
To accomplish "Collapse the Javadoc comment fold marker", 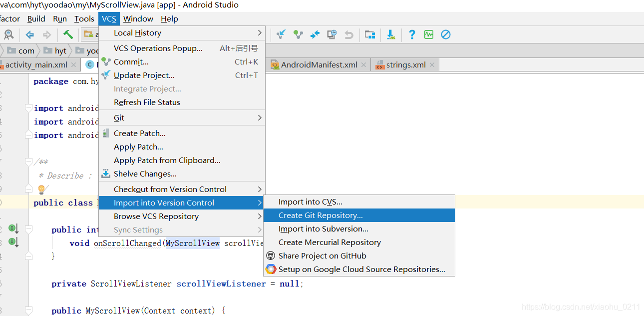I will (x=28, y=162).
